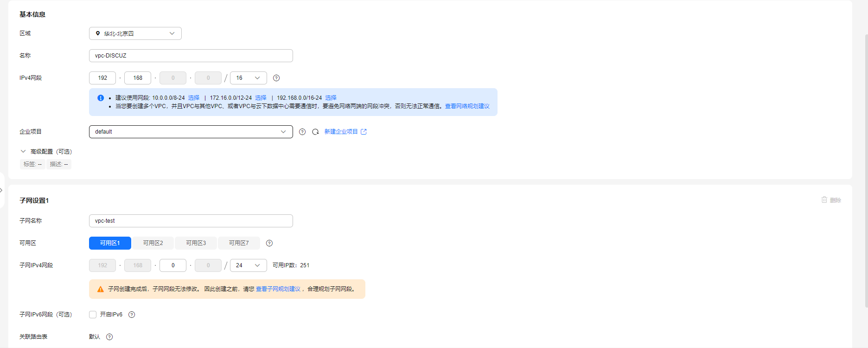The image size is (868, 348).
Task: Click 选择 next to 10.0.0.0/8-24
Action: coord(194,98)
